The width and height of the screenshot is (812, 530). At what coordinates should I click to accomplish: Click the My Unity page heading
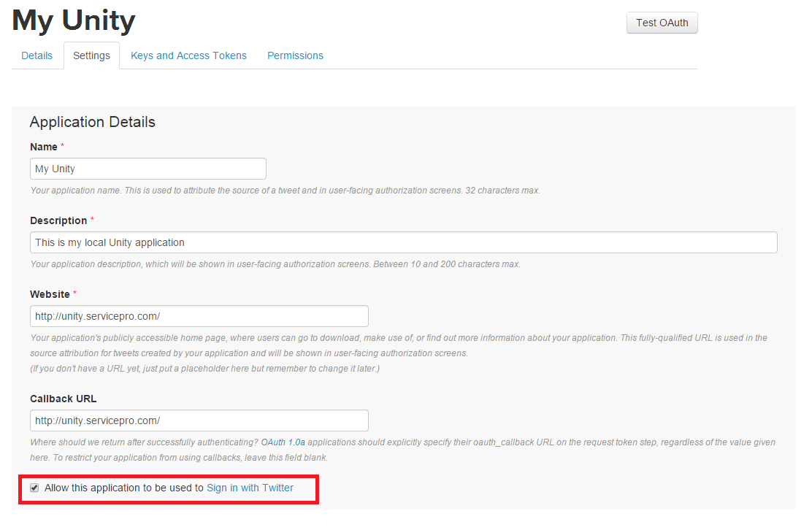[x=74, y=20]
